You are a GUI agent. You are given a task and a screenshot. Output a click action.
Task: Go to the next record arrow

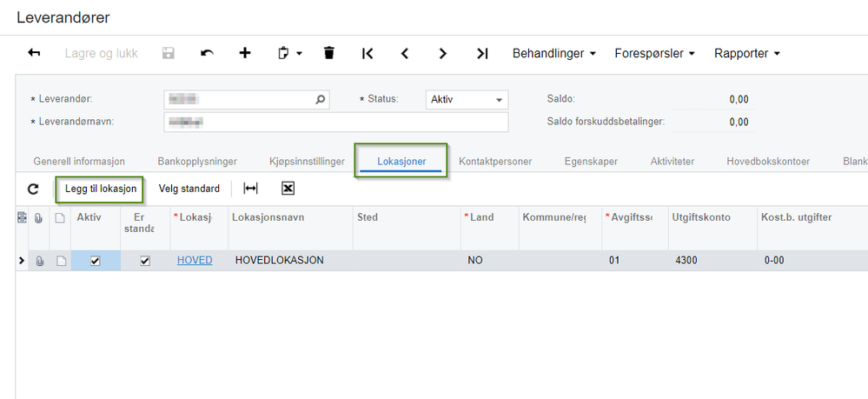pyautogui.click(x=442, y=53)
